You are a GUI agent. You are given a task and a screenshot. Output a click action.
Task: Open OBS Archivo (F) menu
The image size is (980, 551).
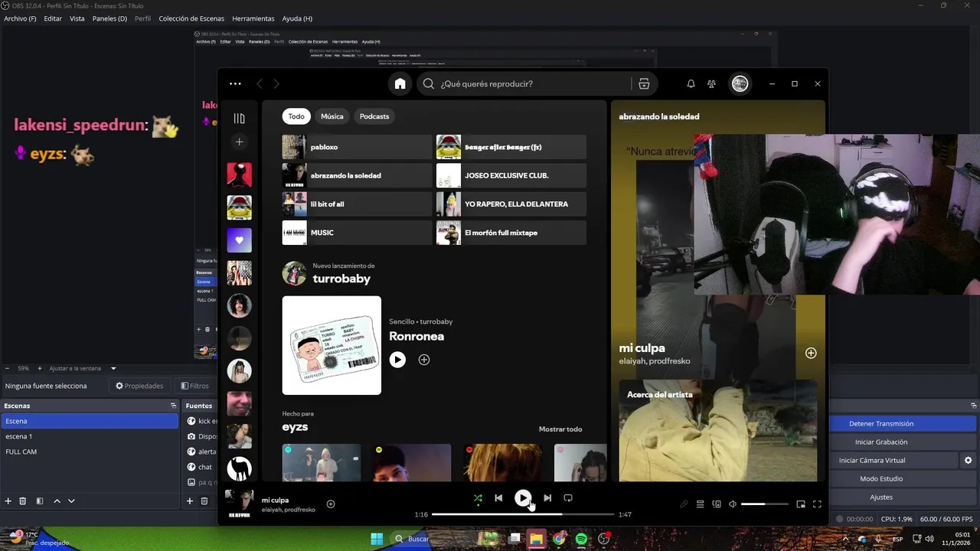click(x=20, y=18)
